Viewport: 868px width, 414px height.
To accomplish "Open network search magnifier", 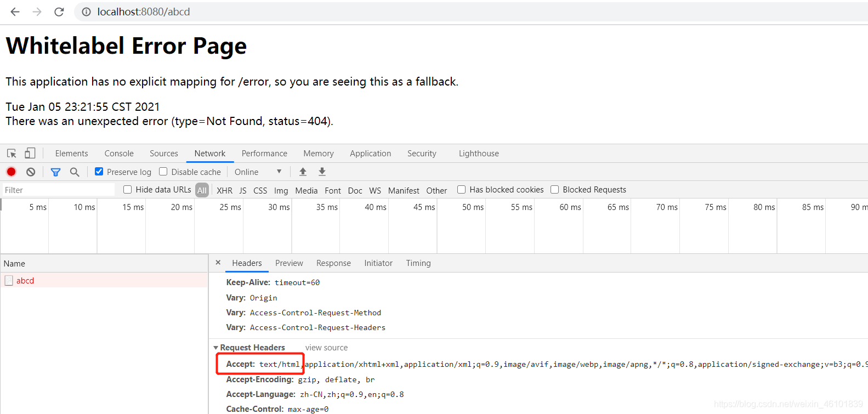I will [x=75, y=172].
